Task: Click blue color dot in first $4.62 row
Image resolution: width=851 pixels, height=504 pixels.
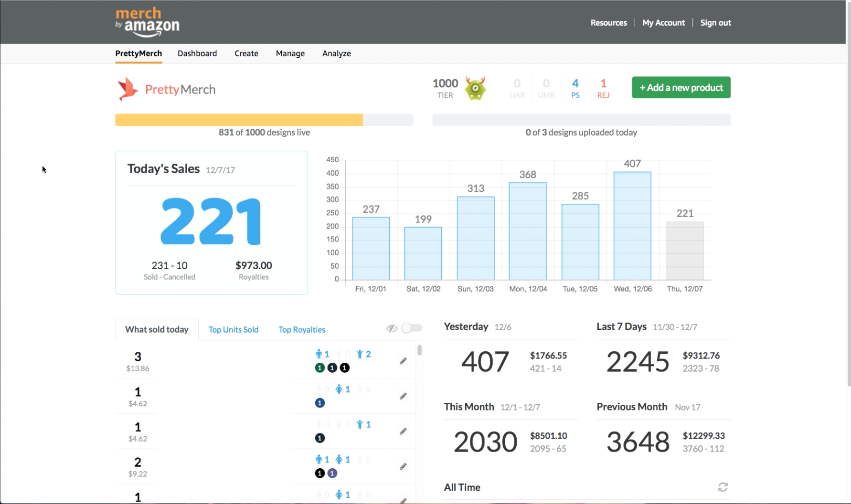Action: coord(320,403)
